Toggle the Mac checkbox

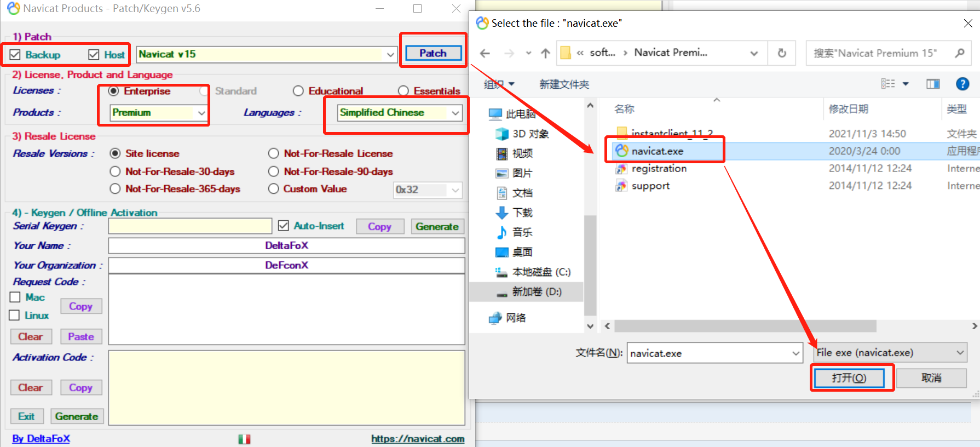pyautogui.click(x=15, y=297)
